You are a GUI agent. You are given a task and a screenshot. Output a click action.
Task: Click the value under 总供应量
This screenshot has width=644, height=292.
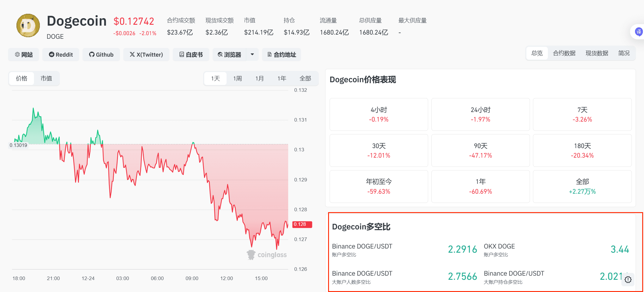coord(374,32)
